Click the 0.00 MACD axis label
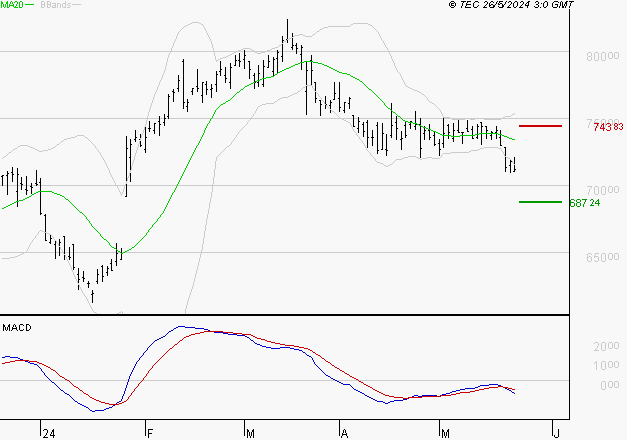627x440 pixels. click(610, 385)
